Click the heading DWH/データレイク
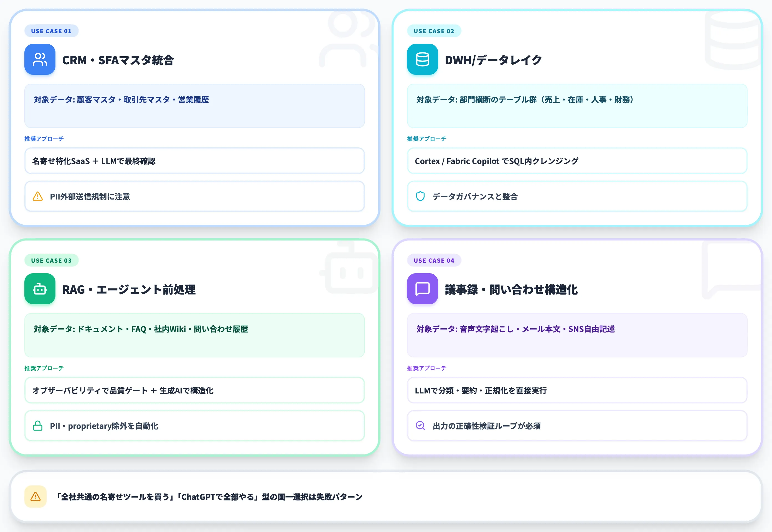Image resolution: width=772 pixels, height=532 pixels. [493, 60]
